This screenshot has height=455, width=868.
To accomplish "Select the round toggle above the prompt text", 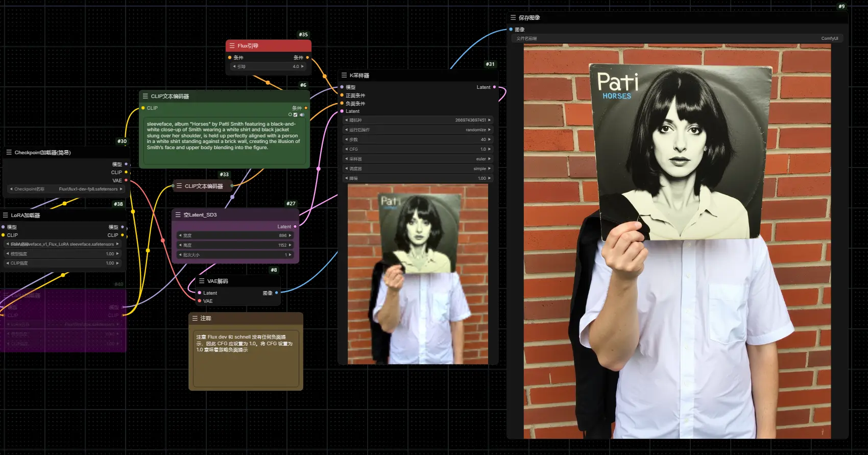I will 290,115.
